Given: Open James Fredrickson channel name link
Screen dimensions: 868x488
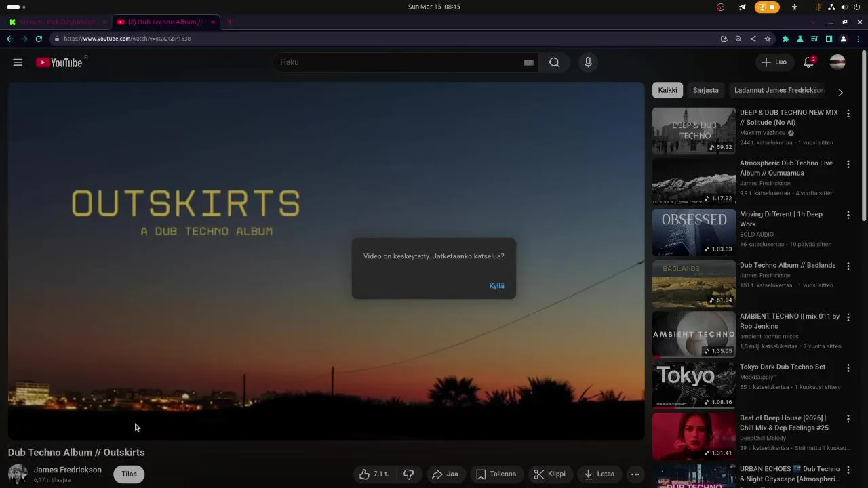Looking at the screenshot, I should [68, 470].
